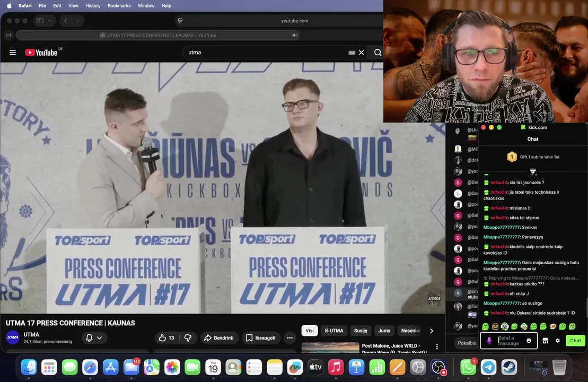Click the press conference video player
The height and width of the screenshot is (382, 588).
coord(223,188)
